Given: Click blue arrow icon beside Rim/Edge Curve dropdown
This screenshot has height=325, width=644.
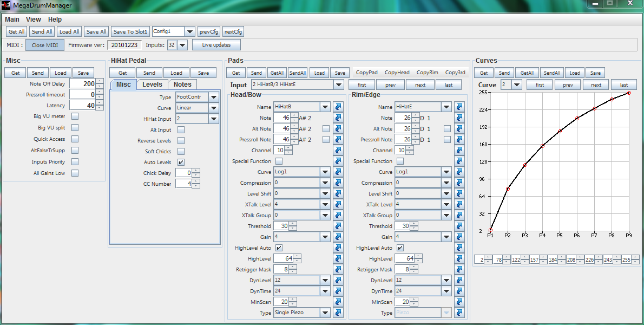Looking at the screenshot, I should 459,172.
